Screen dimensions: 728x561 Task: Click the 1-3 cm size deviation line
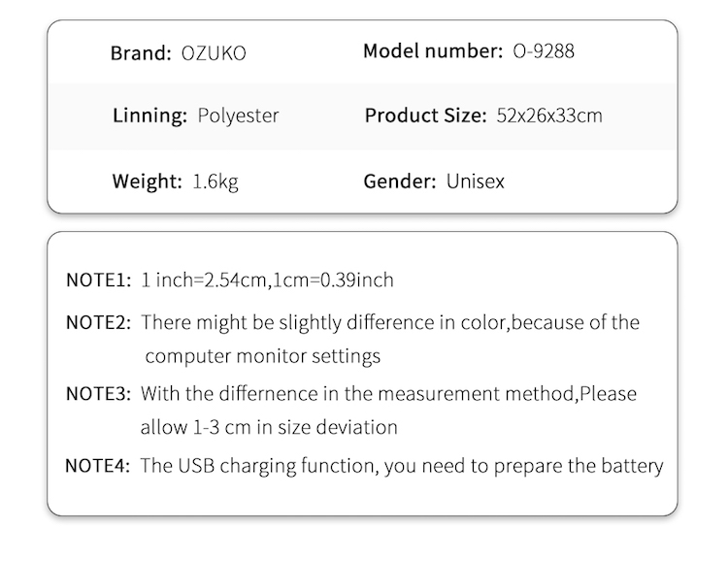pyautogui.click(x=269, y=427)
